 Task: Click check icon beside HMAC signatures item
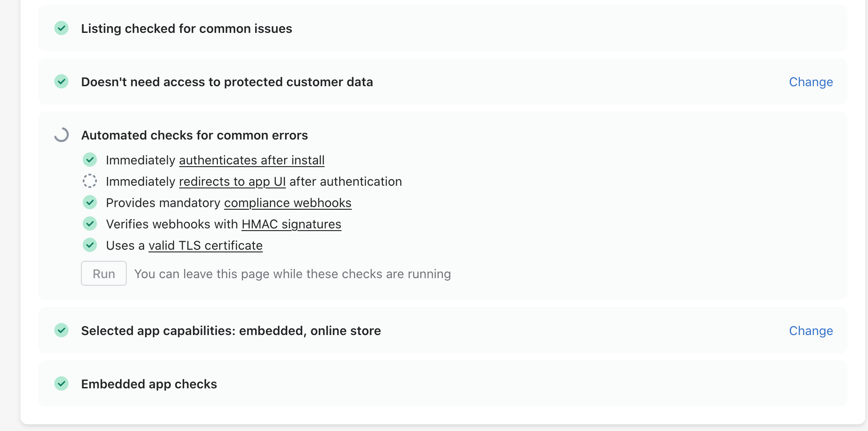(x=90, y=224)
